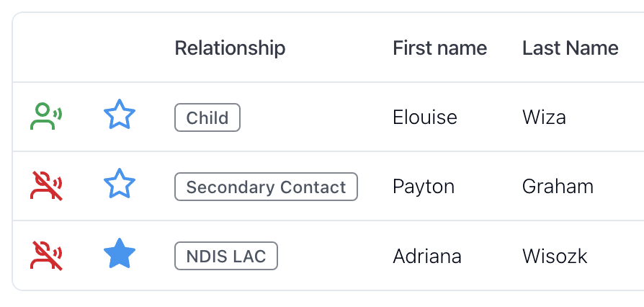Sort by Relationship column header

pos(230,48)
